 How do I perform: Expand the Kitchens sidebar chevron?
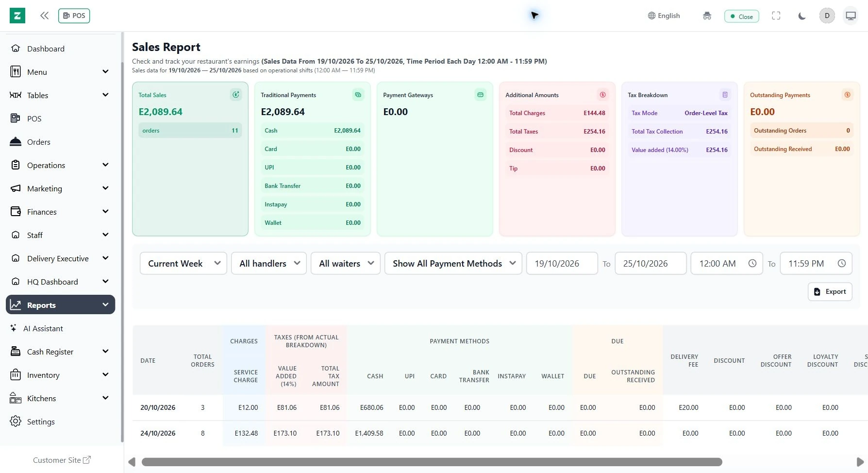pyautogui.click(x=105, y=398)
